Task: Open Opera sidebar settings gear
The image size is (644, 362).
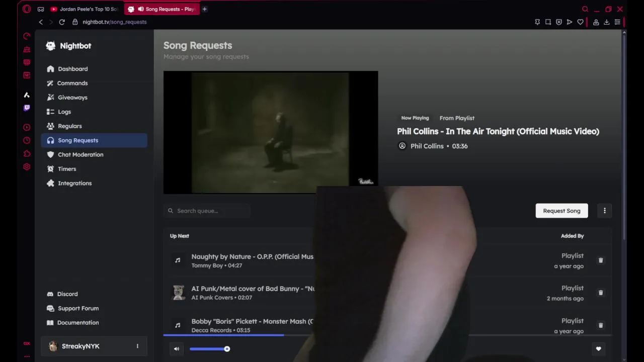Action: tap(27, 167)
